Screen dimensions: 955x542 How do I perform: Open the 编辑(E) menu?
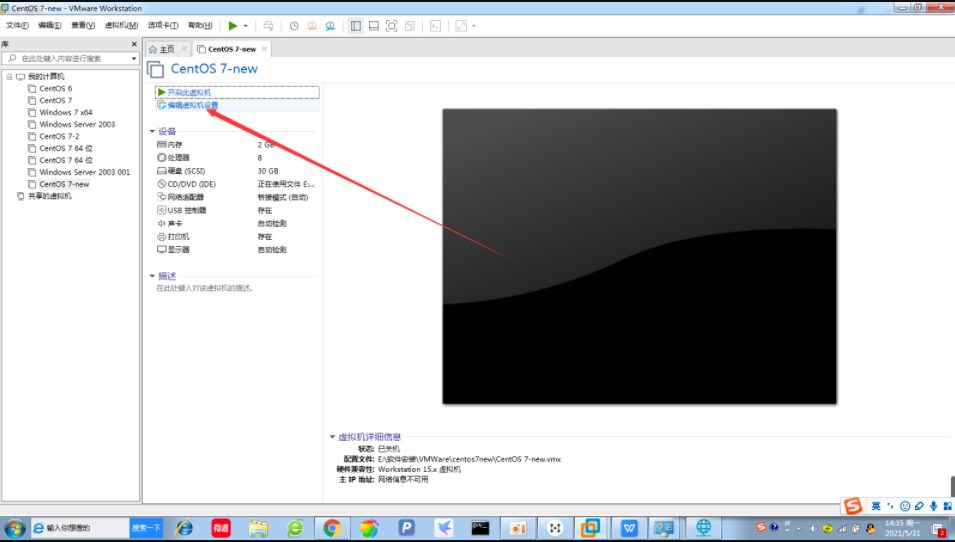(49, 25)
